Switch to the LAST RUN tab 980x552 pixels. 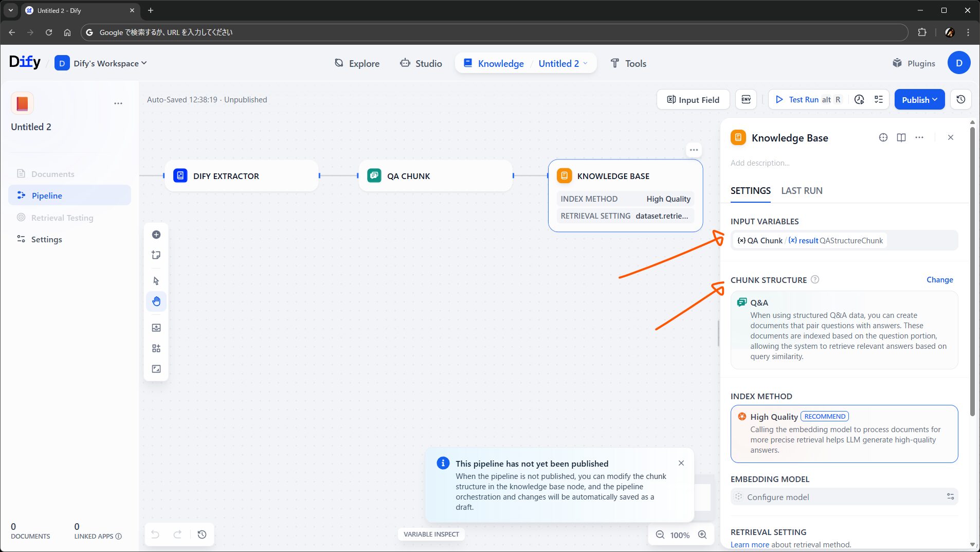[802, 191]
